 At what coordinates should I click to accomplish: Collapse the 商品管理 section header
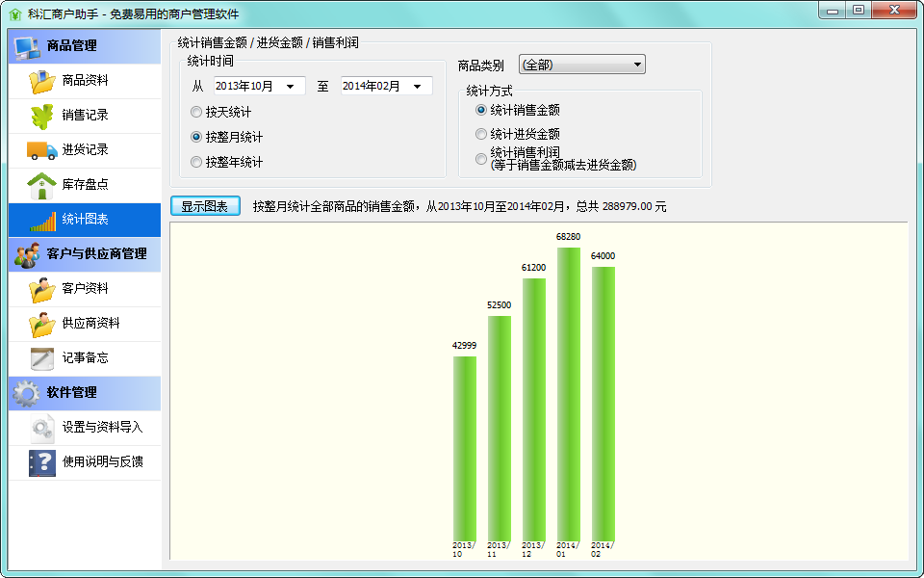pos(85,46)
